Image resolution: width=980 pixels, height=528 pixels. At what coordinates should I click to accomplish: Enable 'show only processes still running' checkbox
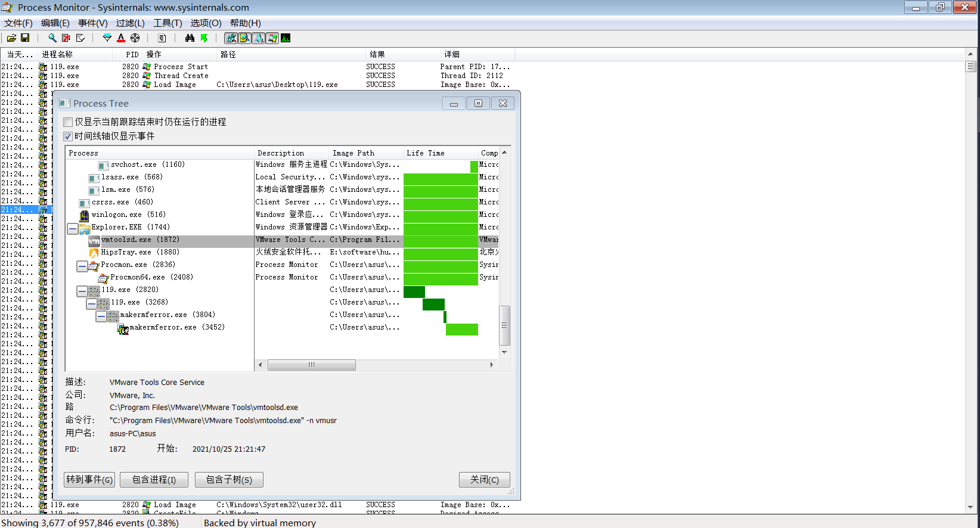click(x=68, y=122)
